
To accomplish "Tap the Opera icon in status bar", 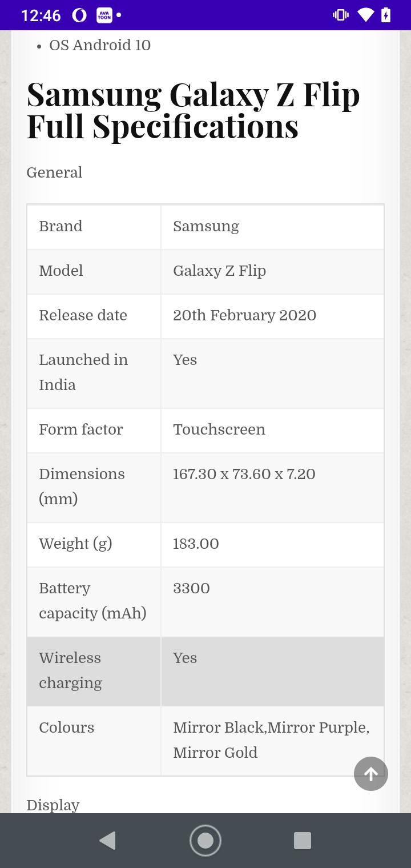I will [x=79, y=15].
